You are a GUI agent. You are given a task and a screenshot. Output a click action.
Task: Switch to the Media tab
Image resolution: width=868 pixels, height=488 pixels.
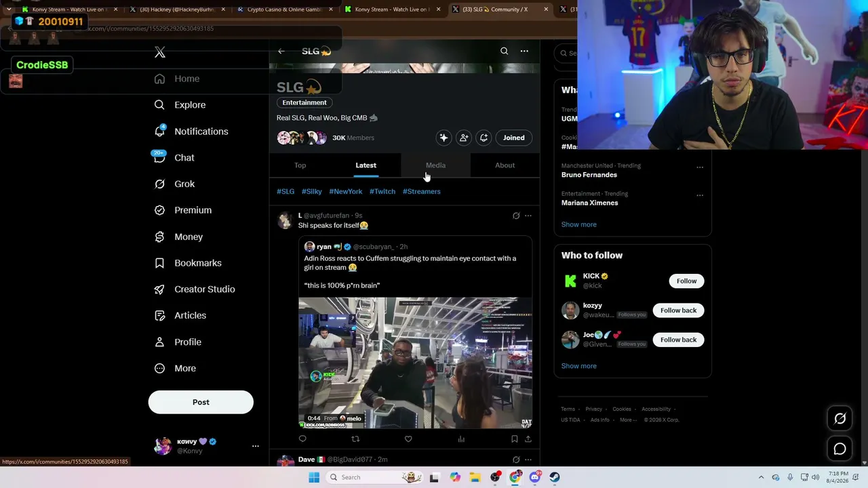click(x=435, y=165)
